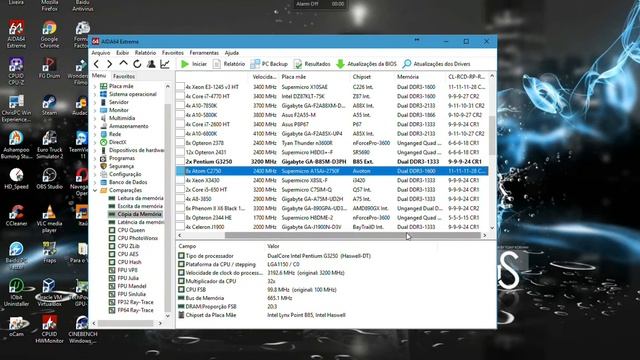Select CPU AES benchmark
The image size is (640, 360).
tap(124, 254)
